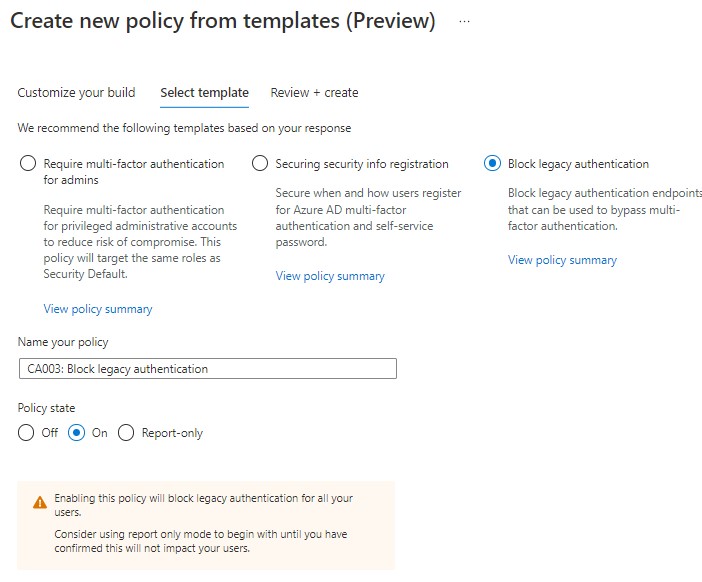
Task: Click the policy name input field
Action: [x=207, y=369]
